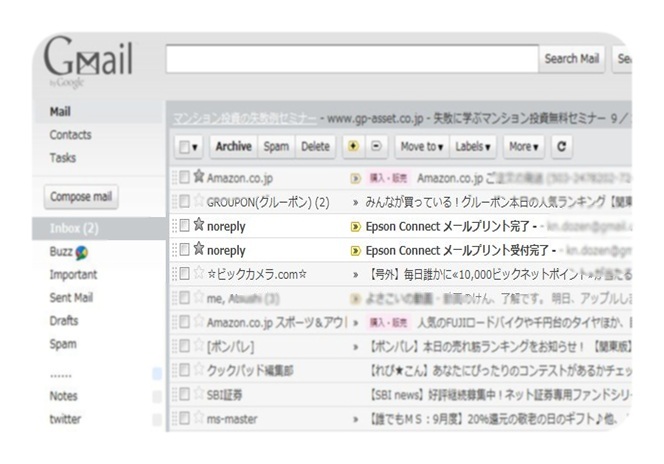Tick the [ポンパレ] email checkbox
The height and width of the screenshot is (464, 664).
tap(184, 346)
